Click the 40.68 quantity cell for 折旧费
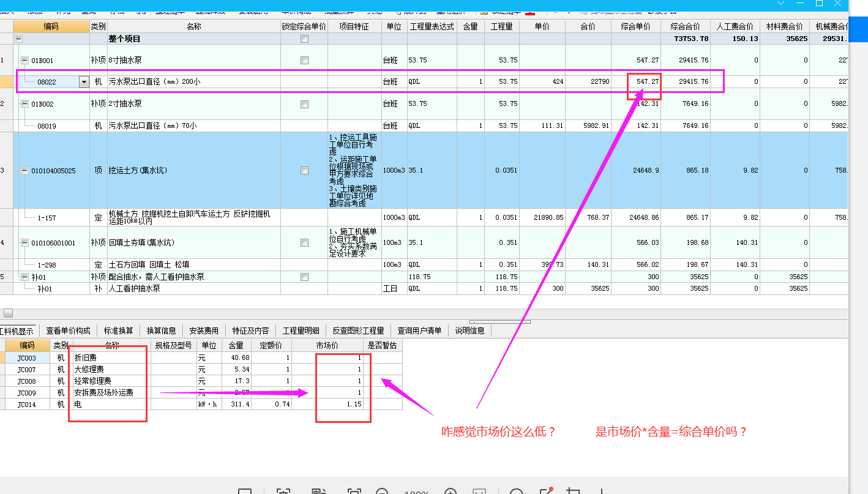This screenshot has height=494, width=868. [236, 357]
